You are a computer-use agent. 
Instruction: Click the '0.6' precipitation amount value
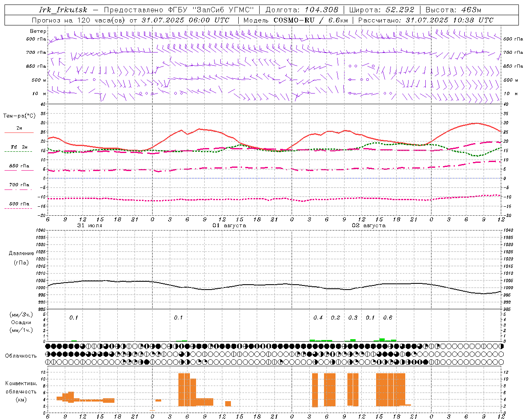pyautogui.click(x=388, y=318)
